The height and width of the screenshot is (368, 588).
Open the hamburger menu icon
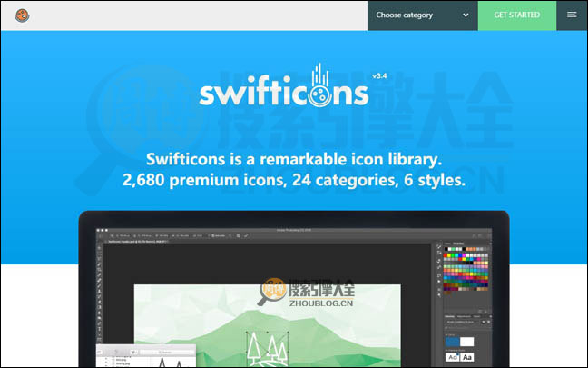[x=572, y=15]
